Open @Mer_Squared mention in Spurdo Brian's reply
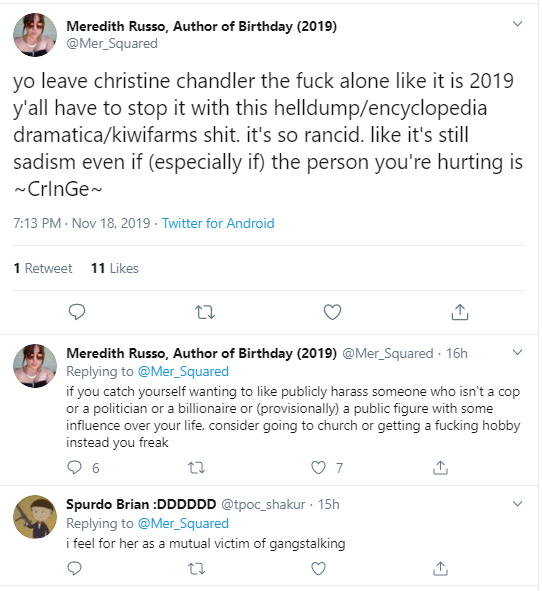The width and height of the screenshot is (542, 591). [183, 524]
